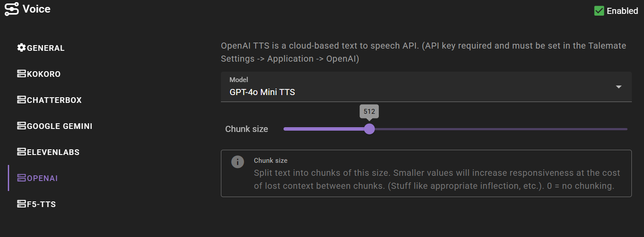Screen dimensions: 644x237
Task: Select the F5-TTS tab
Action: click(36, 204)
